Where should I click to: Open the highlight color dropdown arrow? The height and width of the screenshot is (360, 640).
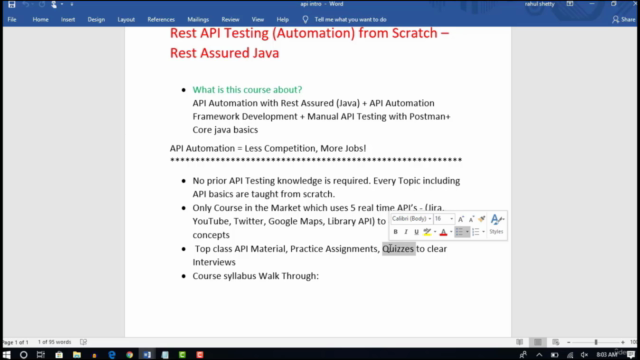click(x=435, y=232)
